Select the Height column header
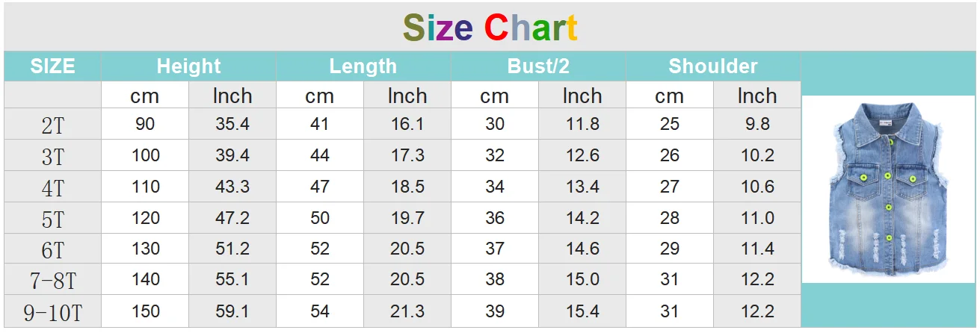Screen dimensions: 980x333 188,66
